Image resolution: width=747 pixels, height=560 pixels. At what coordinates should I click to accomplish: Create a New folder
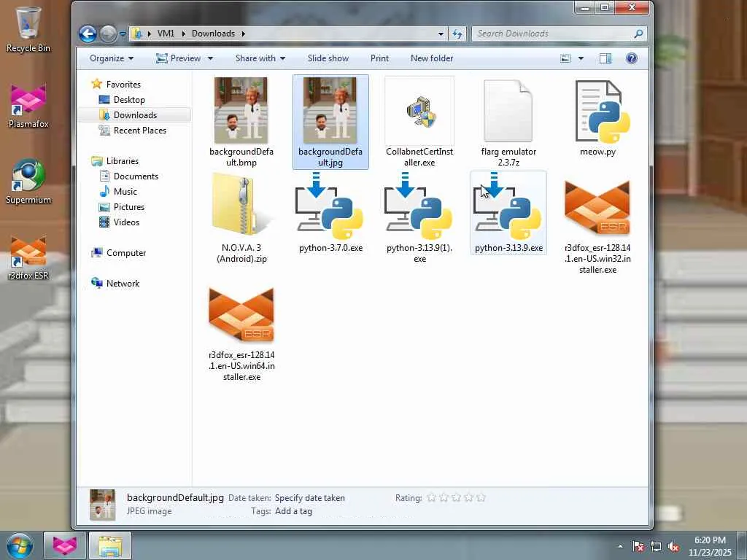(432, 58)
